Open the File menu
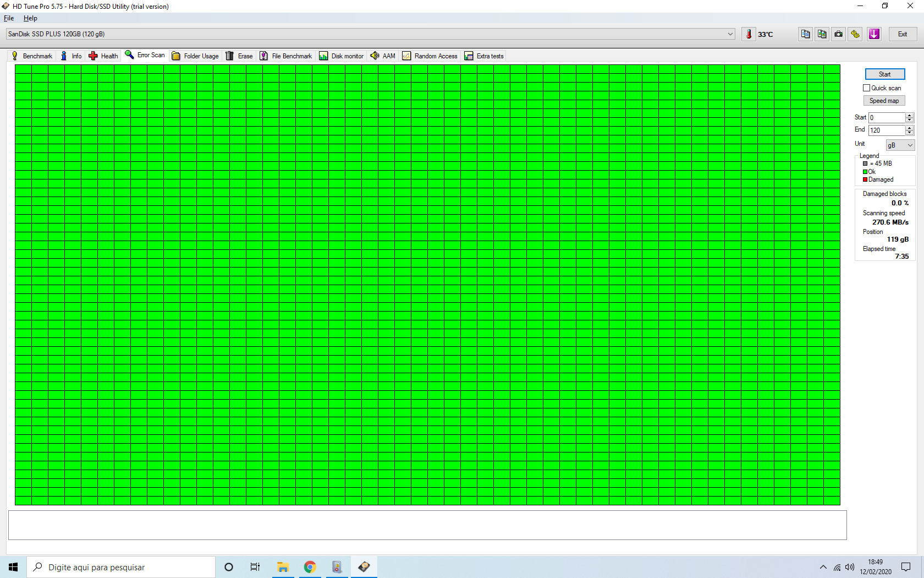The image size is (924, 578). (9, 18)
